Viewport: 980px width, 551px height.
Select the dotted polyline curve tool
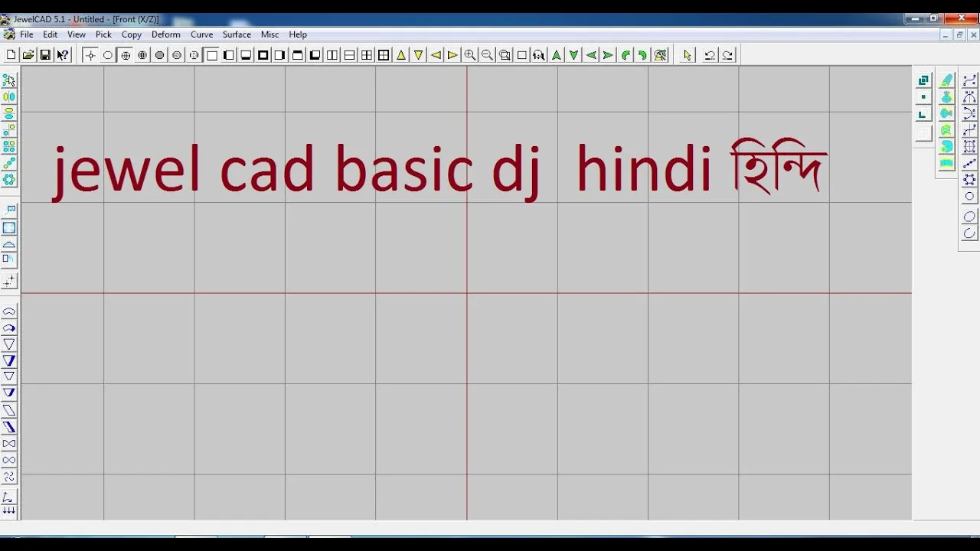(x=969, y=163)
